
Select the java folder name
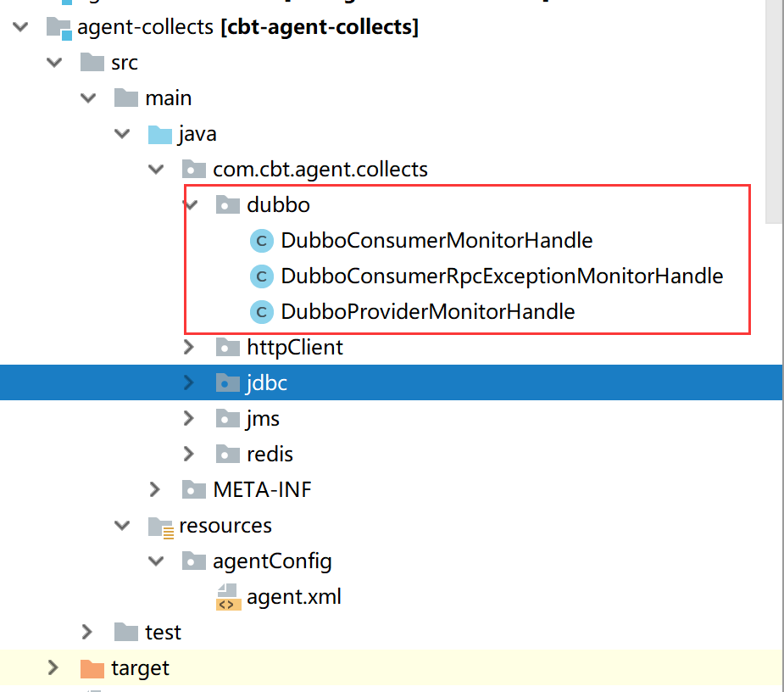(197, 134)
